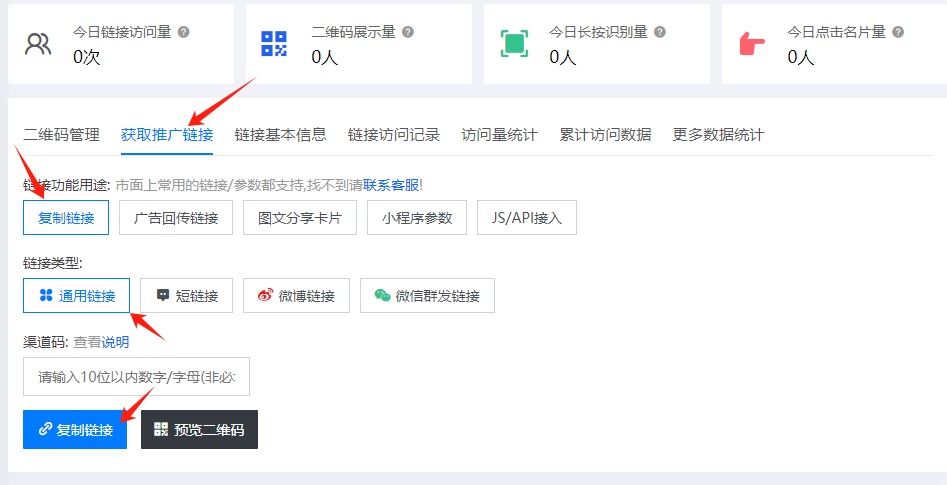This screenshot has width=947, height=485.
Task: Open the 联系客服 link
Action: (391, 185)
